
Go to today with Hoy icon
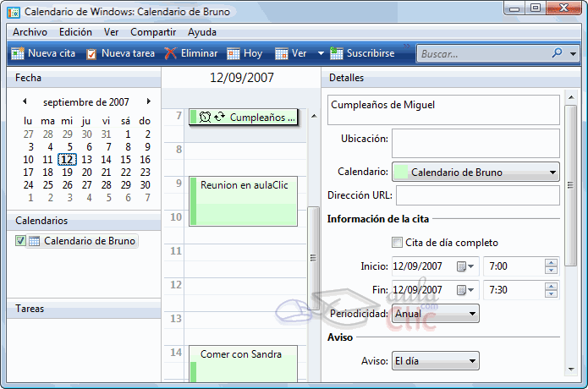(234, 53)
